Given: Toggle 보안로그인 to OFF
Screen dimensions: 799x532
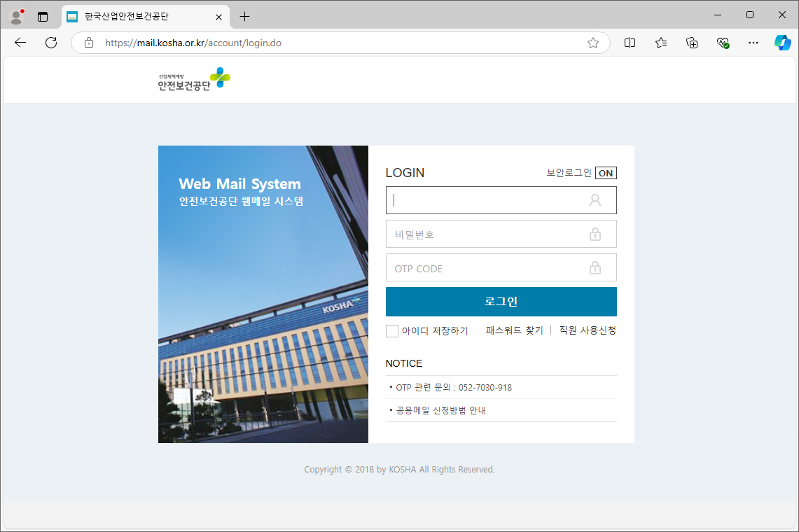Looking at the screenshot, I should pos(605,173).
